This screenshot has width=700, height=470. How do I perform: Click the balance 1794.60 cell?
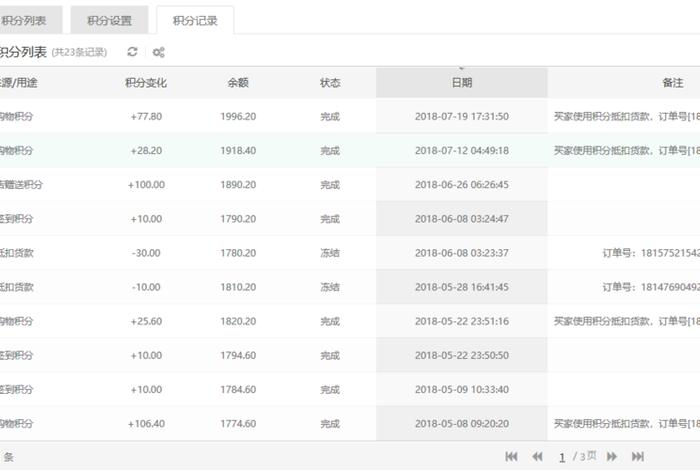click(x=238, y=355)
